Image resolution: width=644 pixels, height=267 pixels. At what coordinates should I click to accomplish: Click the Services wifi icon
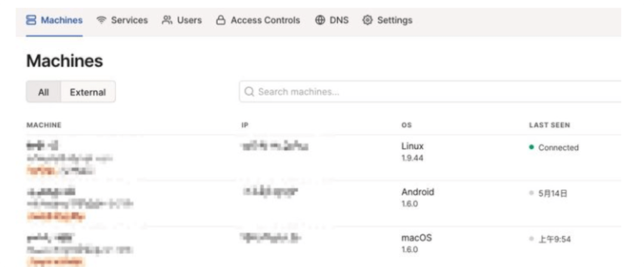pos(101,20)
